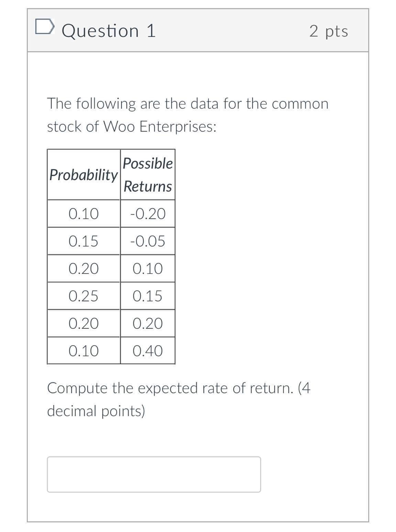Select the table cell containing -0.20

pyautogui.click(x=147, y=214)
